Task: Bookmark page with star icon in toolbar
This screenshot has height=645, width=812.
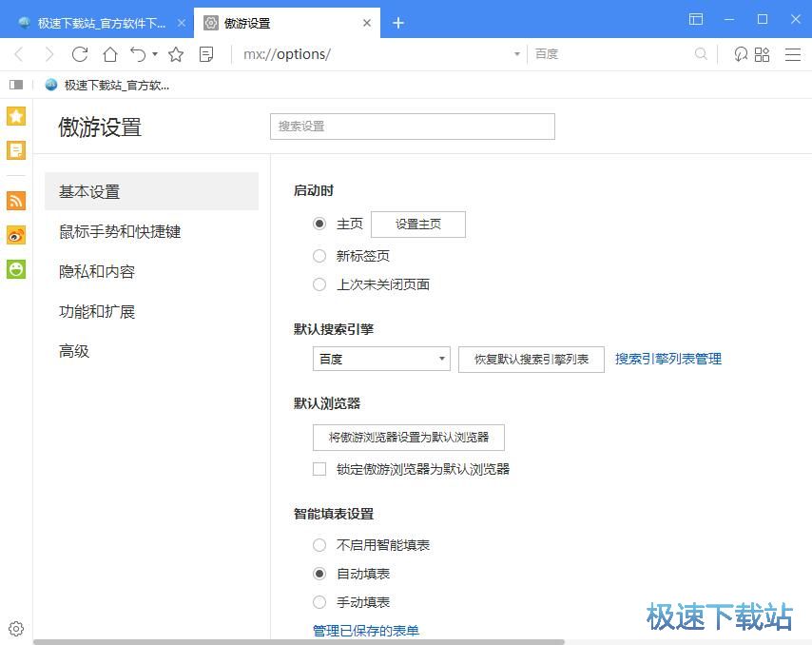Action: coord(176,54)
